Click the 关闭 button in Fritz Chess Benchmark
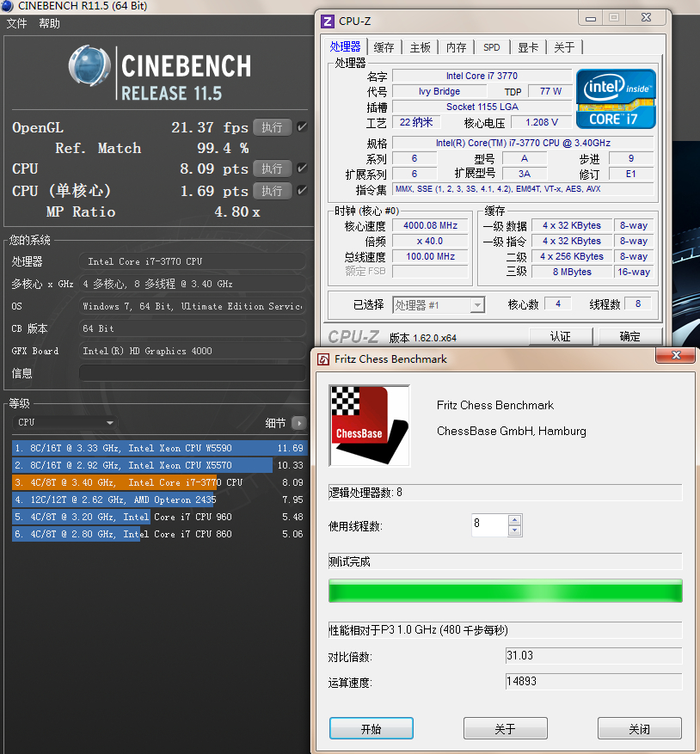 (640, 728)
